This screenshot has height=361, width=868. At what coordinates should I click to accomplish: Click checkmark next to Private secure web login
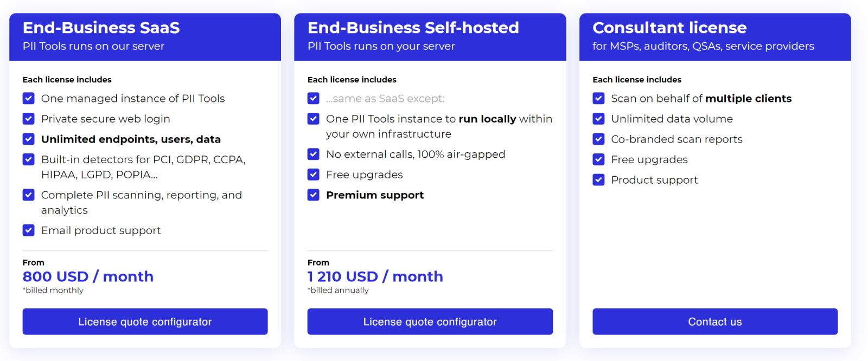click(29, 119)
